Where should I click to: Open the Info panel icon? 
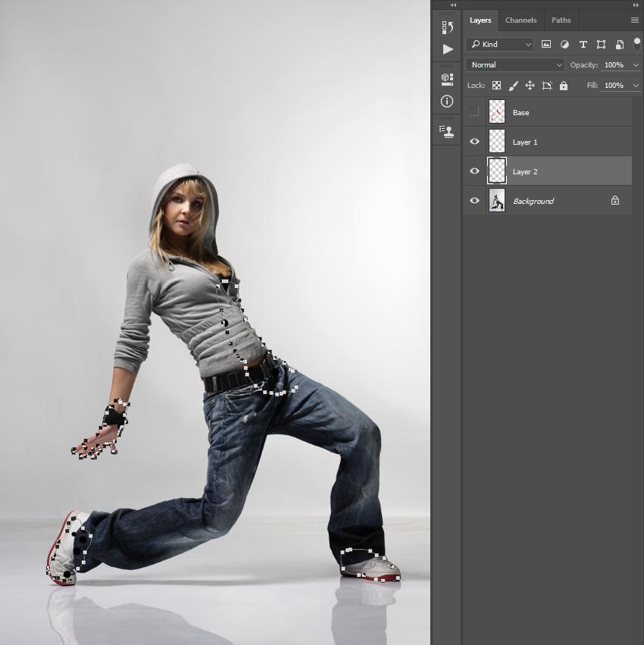[448, 101]
